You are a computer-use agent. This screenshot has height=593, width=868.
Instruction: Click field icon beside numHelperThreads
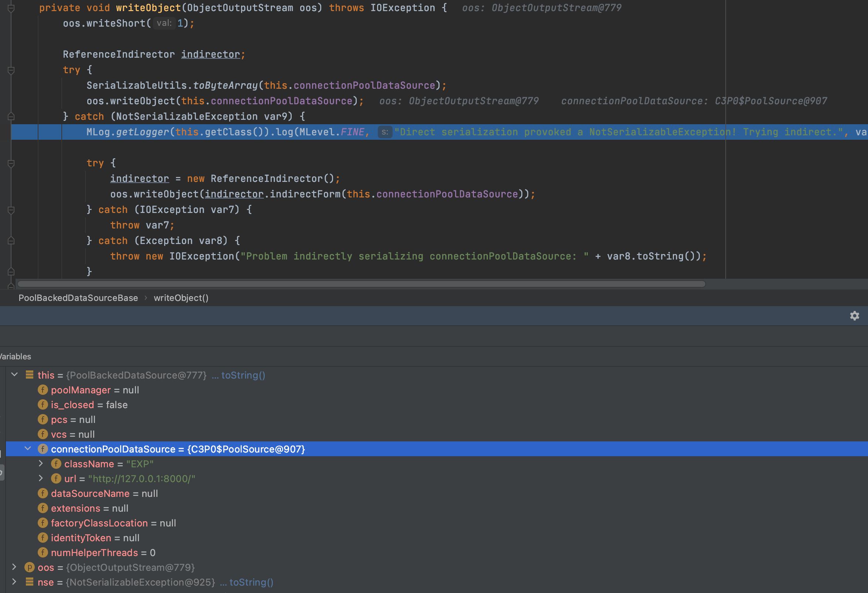pyautogui.click(x=43, y=552)
